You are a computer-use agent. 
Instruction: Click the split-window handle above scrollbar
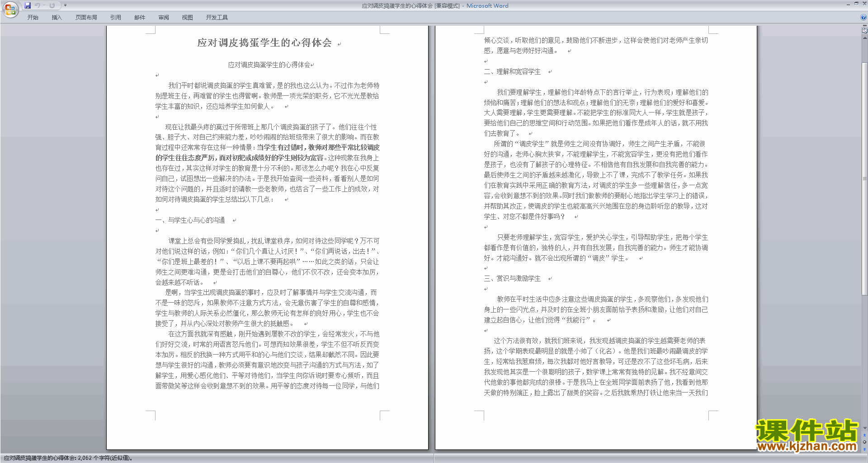(864, 26)
